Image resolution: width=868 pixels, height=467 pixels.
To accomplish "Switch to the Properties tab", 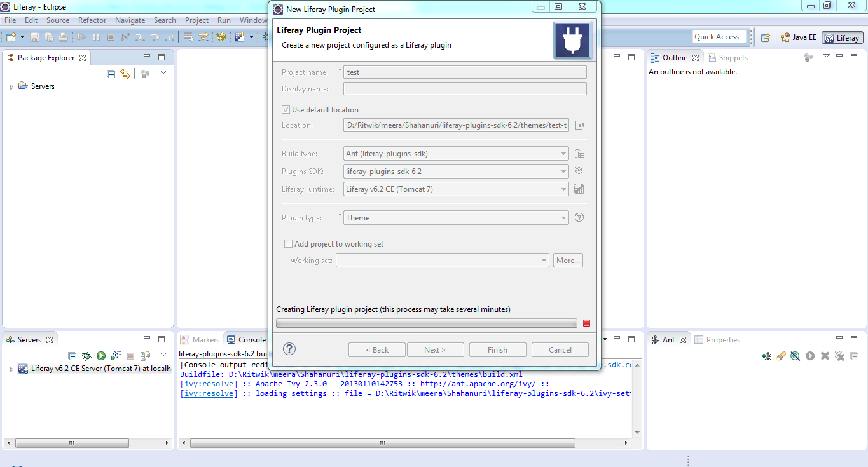I will [x=717, y=340].
